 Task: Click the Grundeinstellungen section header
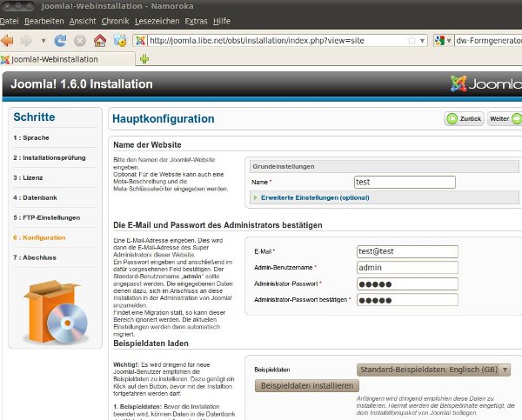point(385,166)
